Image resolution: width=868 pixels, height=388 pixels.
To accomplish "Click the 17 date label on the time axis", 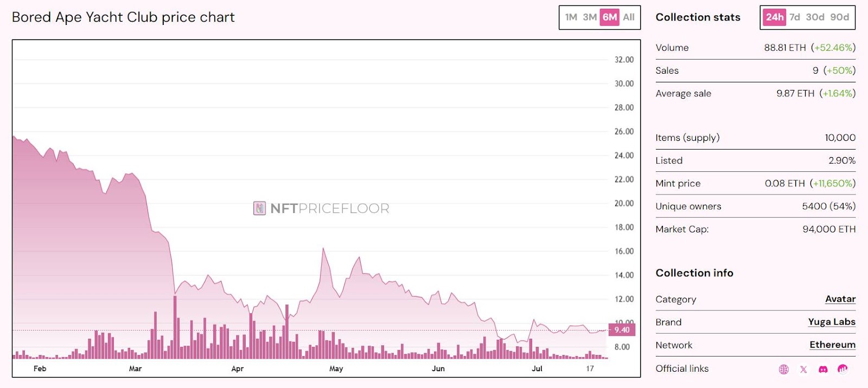I will [590, 368].
